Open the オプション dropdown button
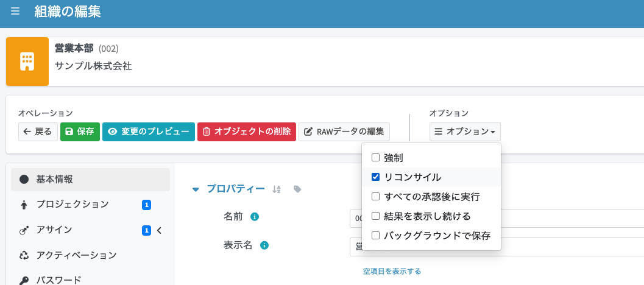The height and width of the screenshot is (285, 644). click(465, 132)
